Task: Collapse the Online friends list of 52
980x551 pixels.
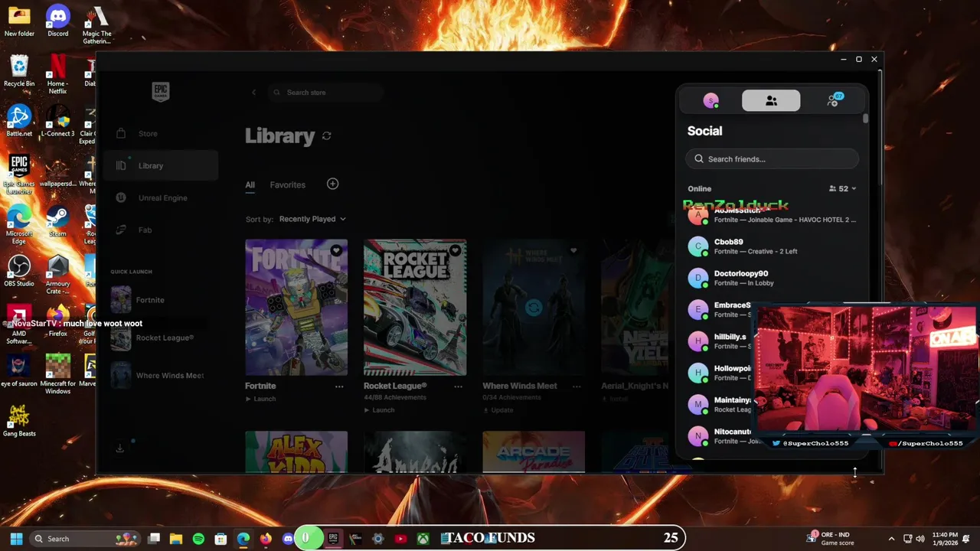Action: 843,189
